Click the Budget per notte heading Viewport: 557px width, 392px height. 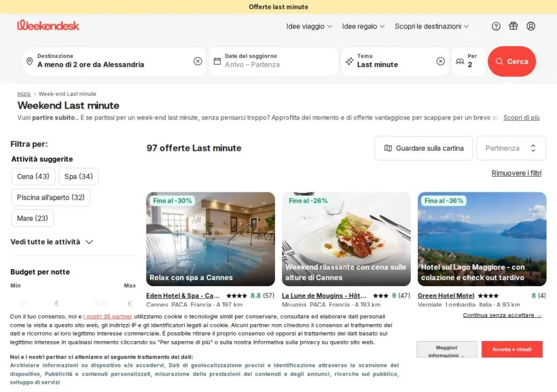[40, 272]
